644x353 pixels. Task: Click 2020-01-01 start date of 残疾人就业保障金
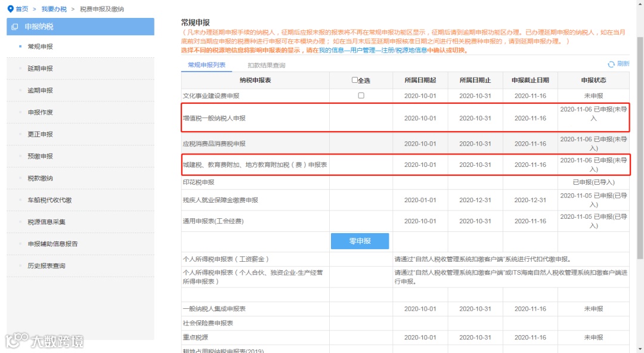point(420,200)
